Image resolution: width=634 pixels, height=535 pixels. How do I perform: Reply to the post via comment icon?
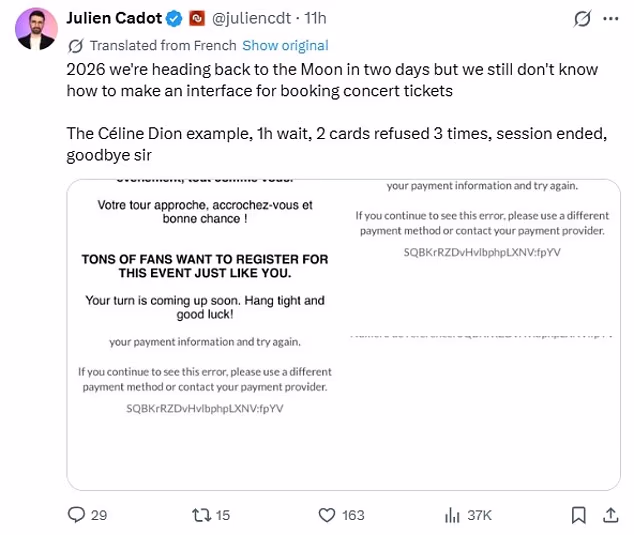(x=76, y=515)
